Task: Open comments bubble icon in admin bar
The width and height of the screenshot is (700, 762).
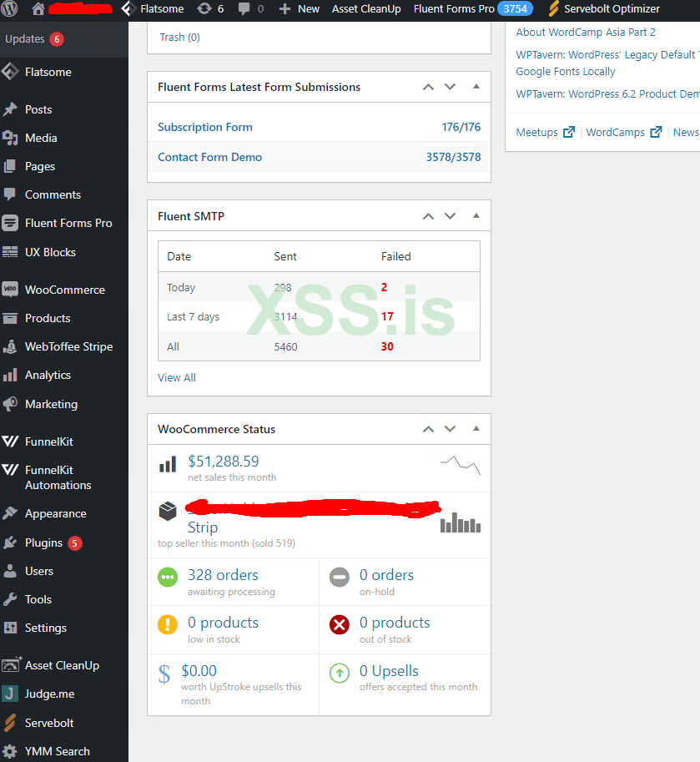Action: click(x=244, y=9)
